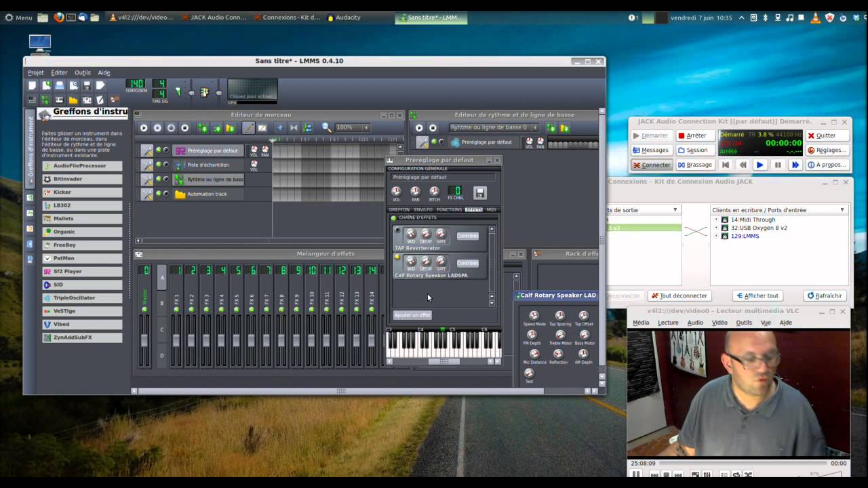This screenshot has height=488, width=868.
Task: Mute the Préréglage par défaut track
Action: 159,150
